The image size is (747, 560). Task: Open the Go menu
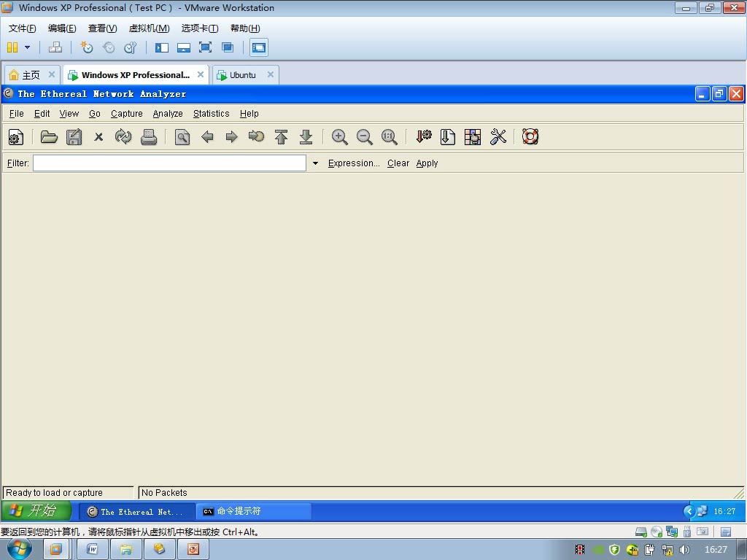(95, 114)
